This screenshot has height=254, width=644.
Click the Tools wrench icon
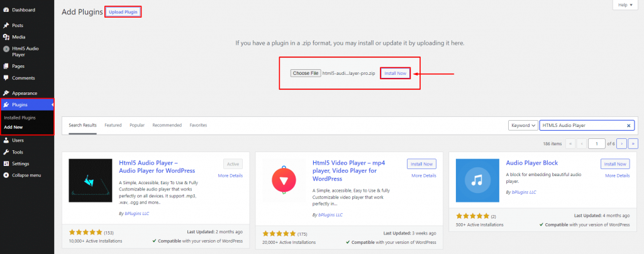tap(6, 152)
